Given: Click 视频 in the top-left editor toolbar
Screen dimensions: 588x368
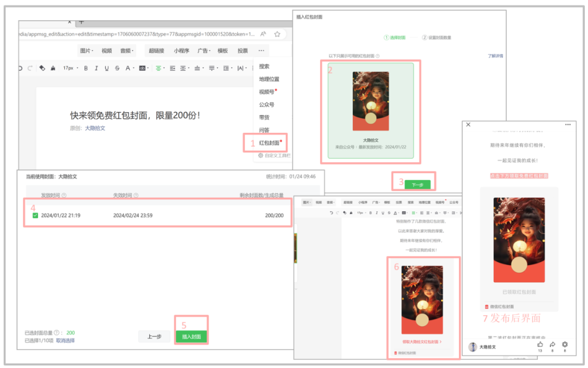Looking at the screenshot, I should click(107, 51).
